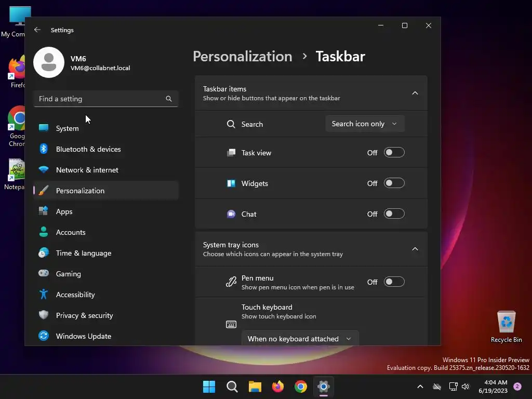Type in the Find a setting field
Screen dimensions: 532x399
point(106,99)
